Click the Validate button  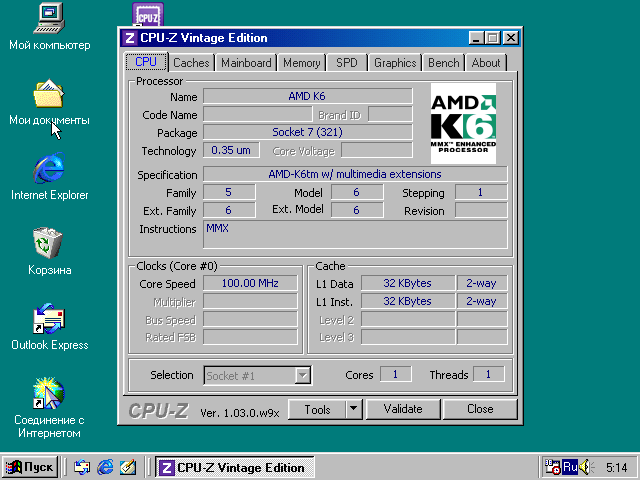click(x=403, y=409)
